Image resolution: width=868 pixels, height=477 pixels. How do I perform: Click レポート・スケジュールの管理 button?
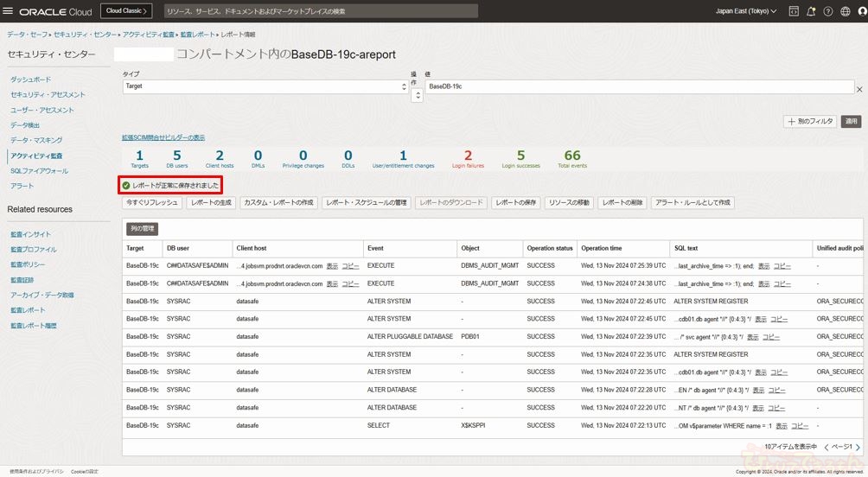point(366,202)
